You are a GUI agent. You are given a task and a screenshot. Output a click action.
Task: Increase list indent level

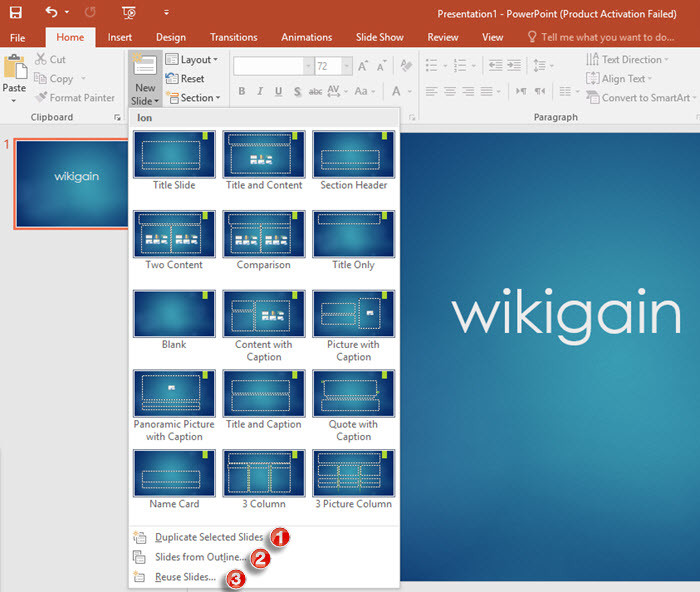514,65
